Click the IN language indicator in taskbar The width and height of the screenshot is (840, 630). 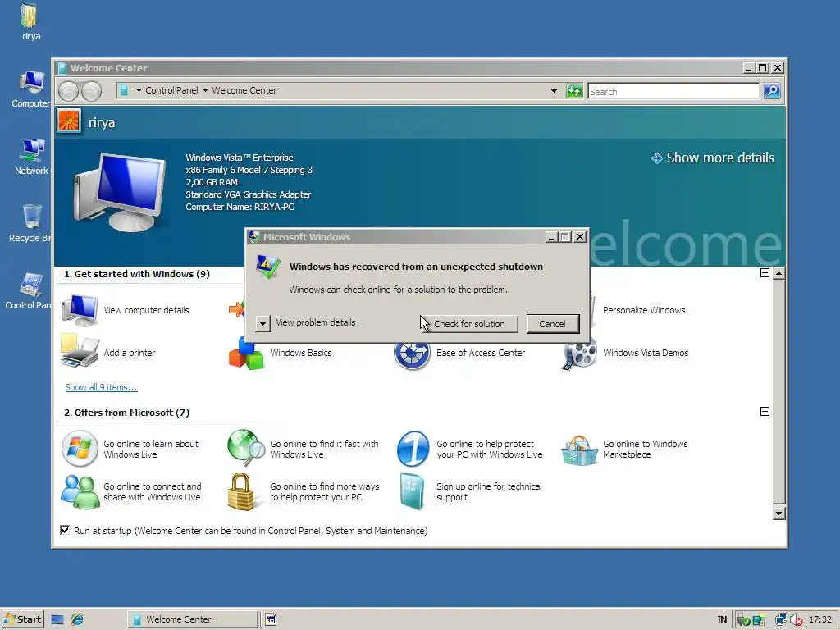[722, 620]
